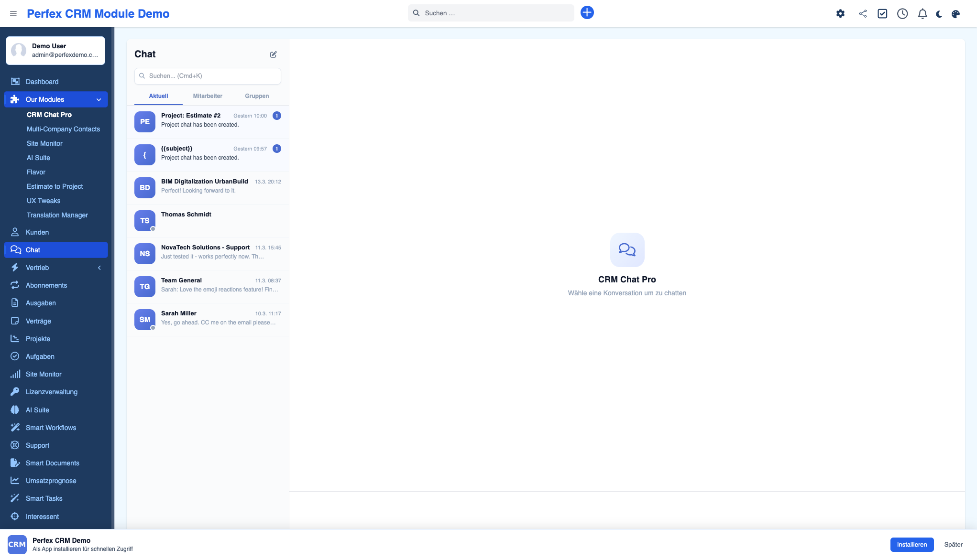
Task: Open Site Monitor in sidebar menu
Action: (x=44, y=374)
